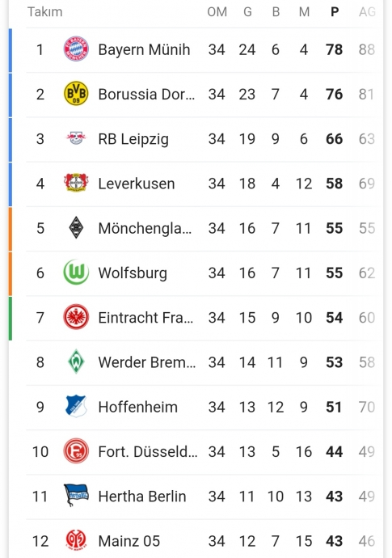392x558 pixels.
Task: Select the Hoffenheim team name
Action: pos(137,407)
